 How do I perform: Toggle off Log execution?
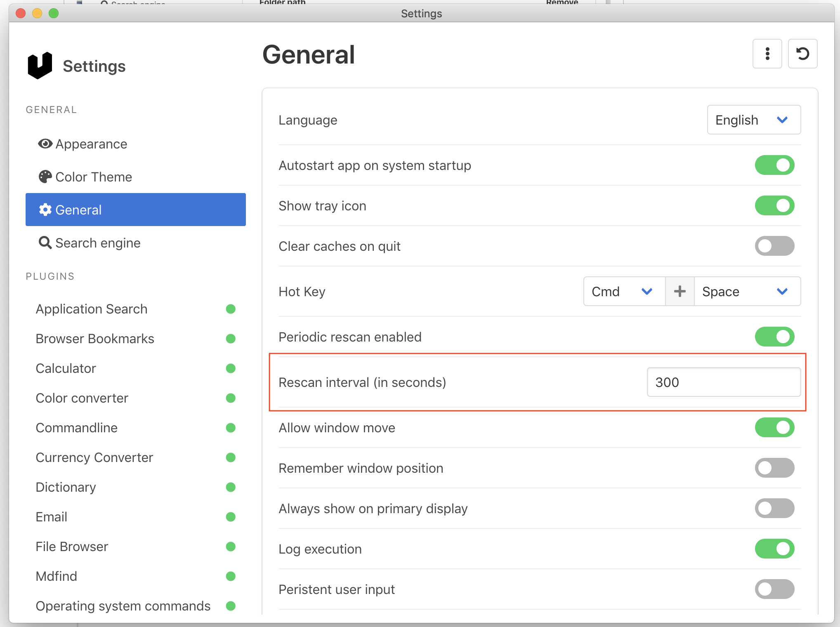774,549
